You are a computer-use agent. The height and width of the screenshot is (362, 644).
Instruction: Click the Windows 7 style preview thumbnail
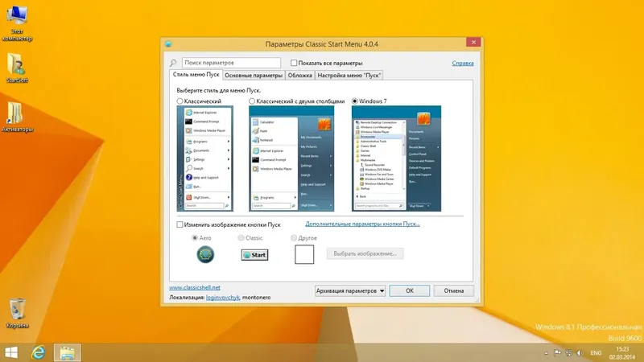(x=396, y=158)
